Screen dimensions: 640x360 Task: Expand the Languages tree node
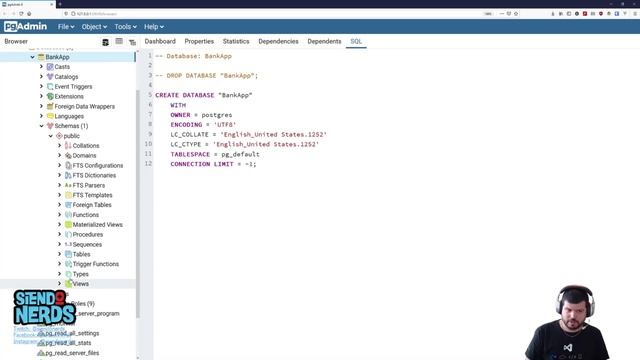(x=41, y=116)
